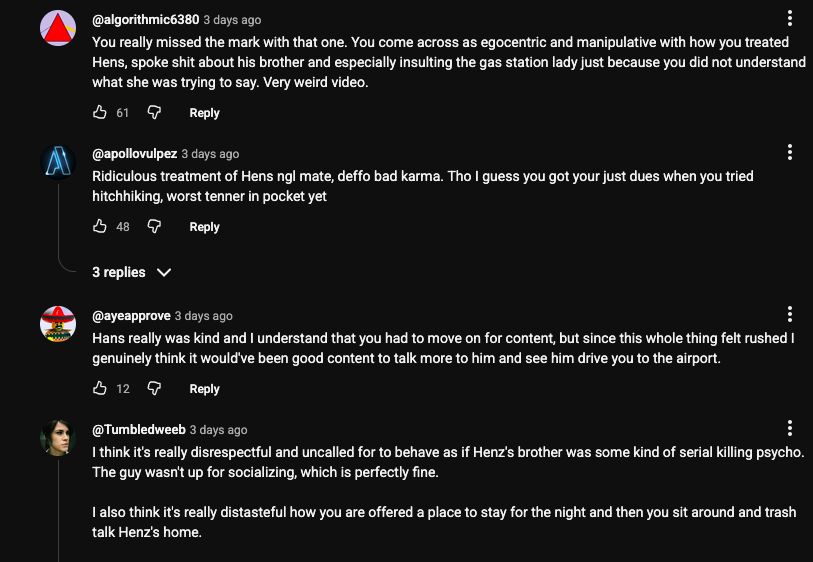Click the @Tumbledweeb profile picture
Screen dimensions: 813x562
(58, 438)
